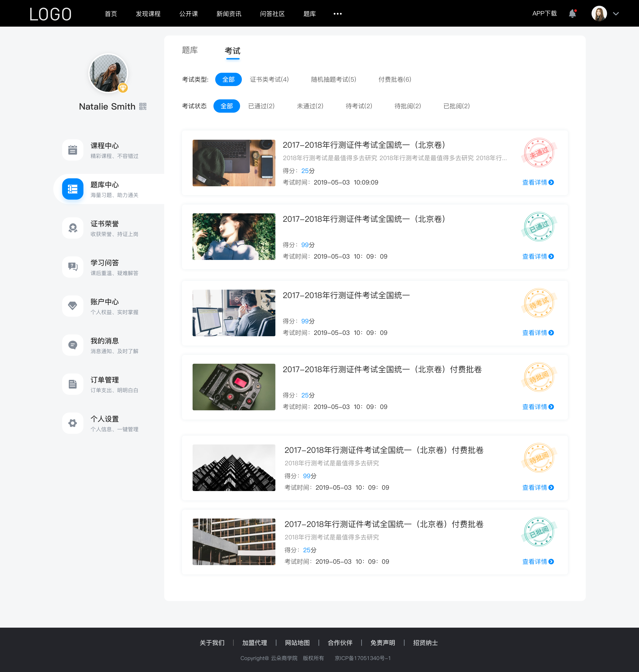Image resolution: width=639 pixels, height=672 pixels.
Task: Click the 题库中心 sidebar icon
Action: pyautogui.click(x=72, y=188)
